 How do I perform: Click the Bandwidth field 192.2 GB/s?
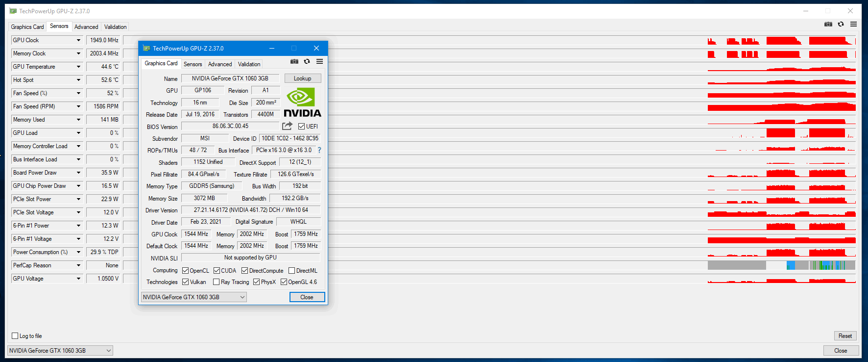[x=295, y=198]
